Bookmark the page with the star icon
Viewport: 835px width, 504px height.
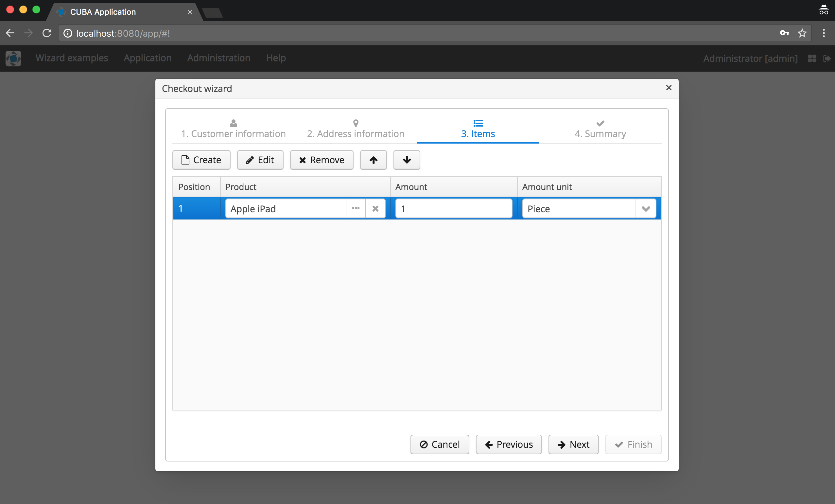click(x=802, y=33)
